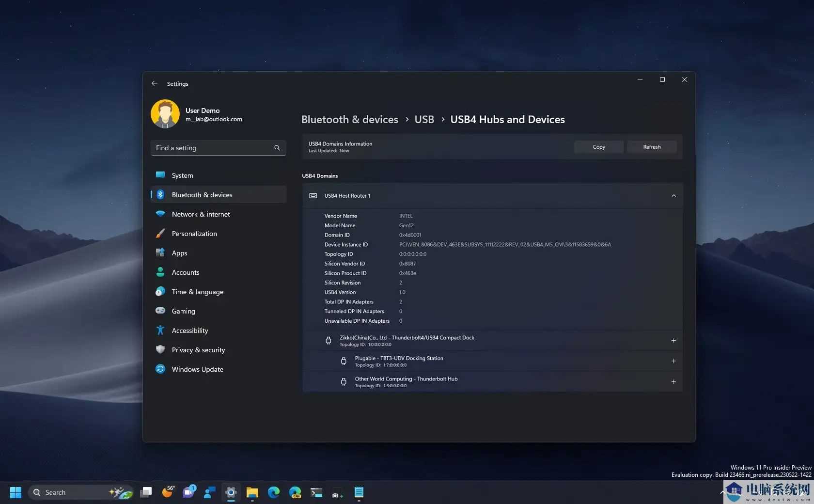Launch Microsoft Edge from taskbar
This screenshot has width=814, height=504.
pyautogui.click(x=274, y=492)
